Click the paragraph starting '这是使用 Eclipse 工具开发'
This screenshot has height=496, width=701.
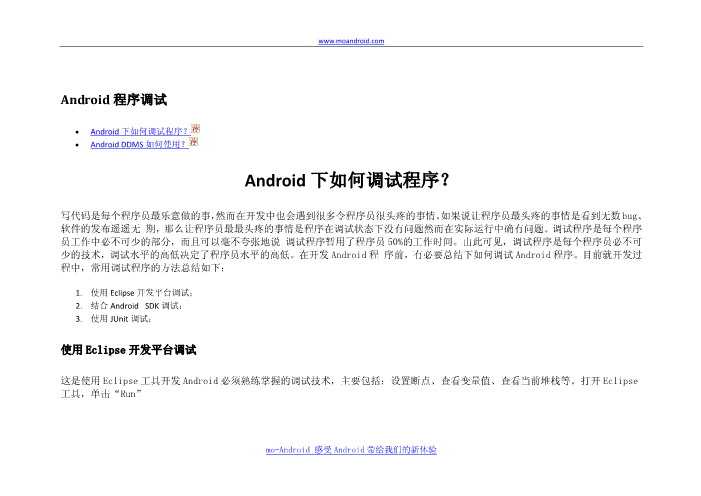point(350,387)
